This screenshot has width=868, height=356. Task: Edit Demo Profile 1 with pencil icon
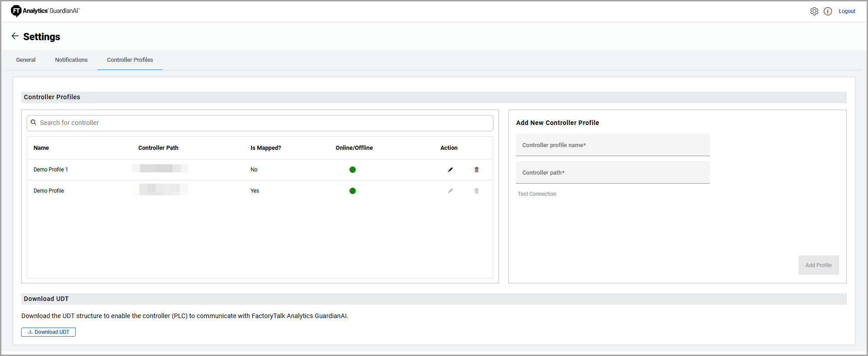450,170
